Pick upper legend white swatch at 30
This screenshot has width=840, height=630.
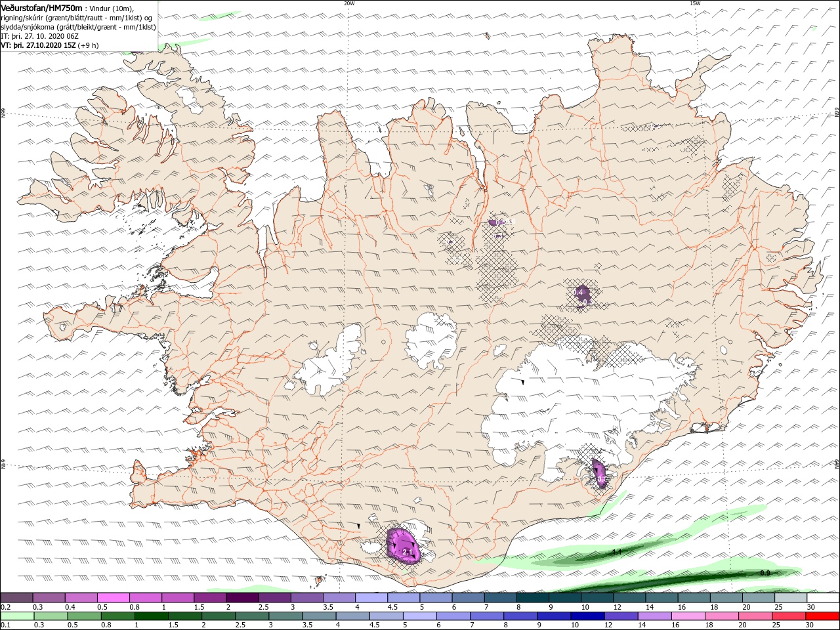pos(823,598)
